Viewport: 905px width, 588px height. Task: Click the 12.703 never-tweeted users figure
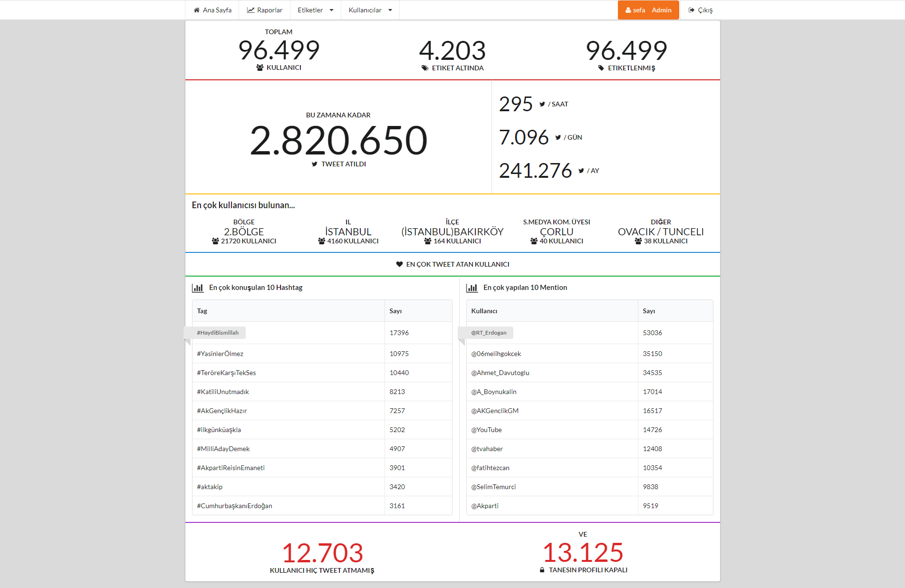click(x=322, y=553)
